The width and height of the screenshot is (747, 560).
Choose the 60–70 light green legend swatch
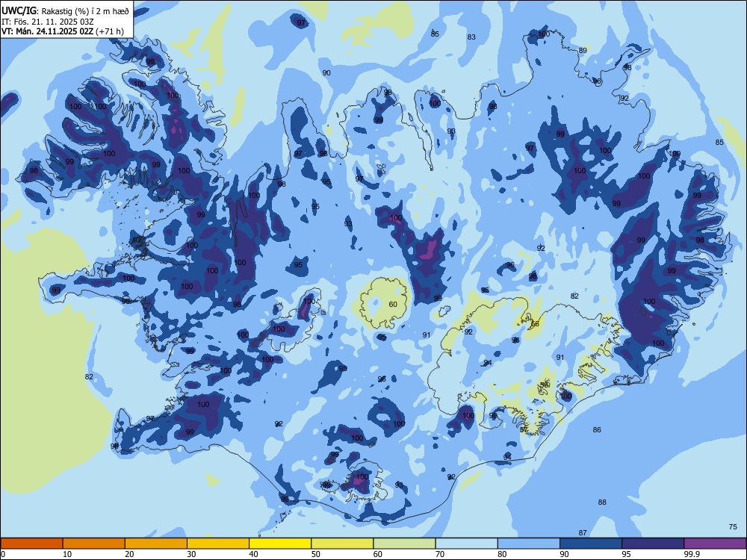tap(404, 544)
